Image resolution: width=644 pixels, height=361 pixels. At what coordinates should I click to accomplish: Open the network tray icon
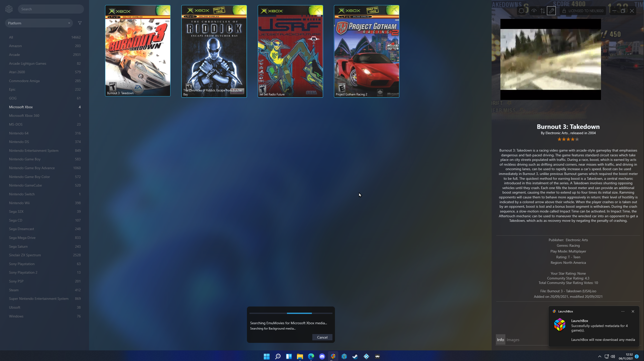[607, 356]
